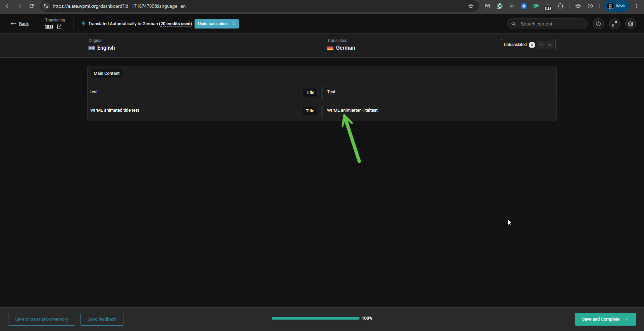
Task: Open test page external link icon
Action: coord(59,27)
